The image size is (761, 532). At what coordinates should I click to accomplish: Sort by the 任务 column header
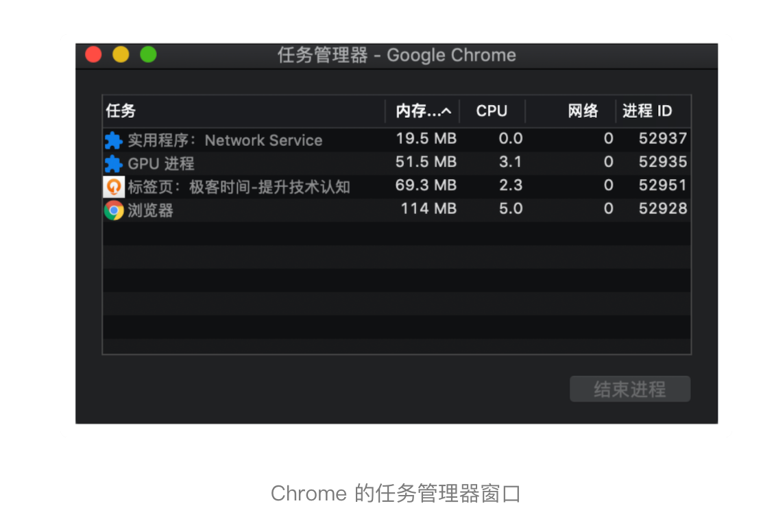[121, 110]
